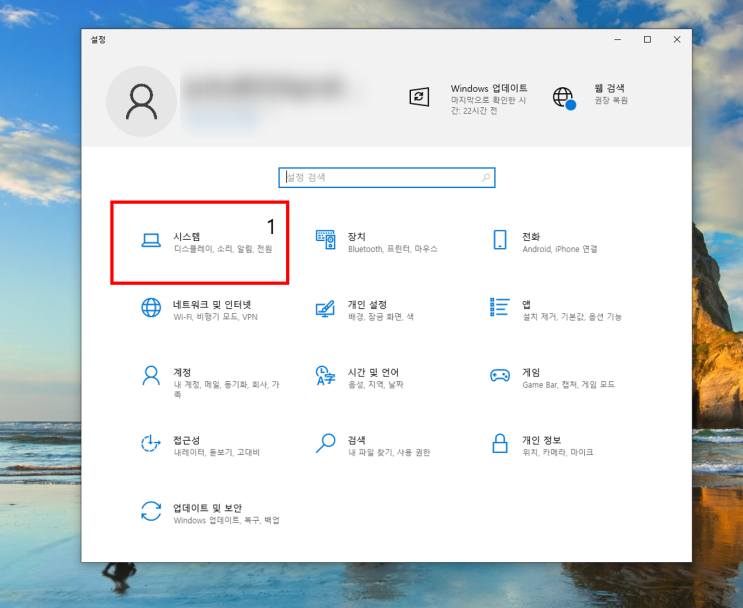Open the 장치 keyboard and speaker icon
The image size is (743, 608).
326,240
